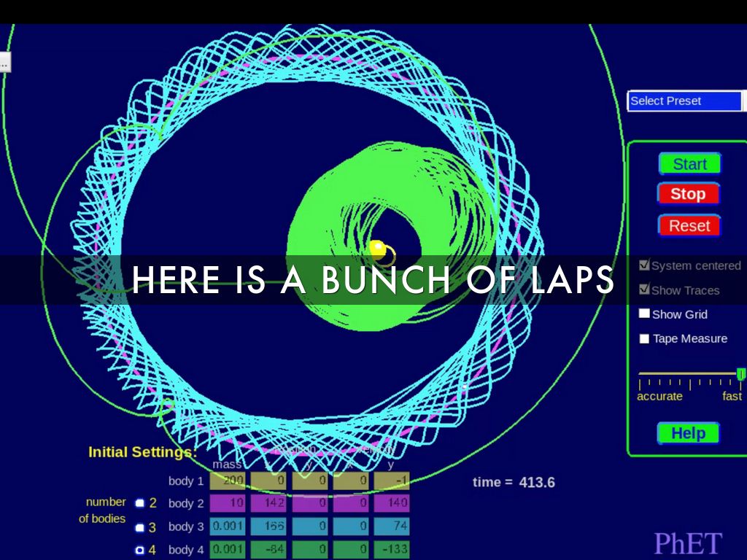Click the PhET logo
The width and height of the screenshot is (747, 560).
[688, 543]
